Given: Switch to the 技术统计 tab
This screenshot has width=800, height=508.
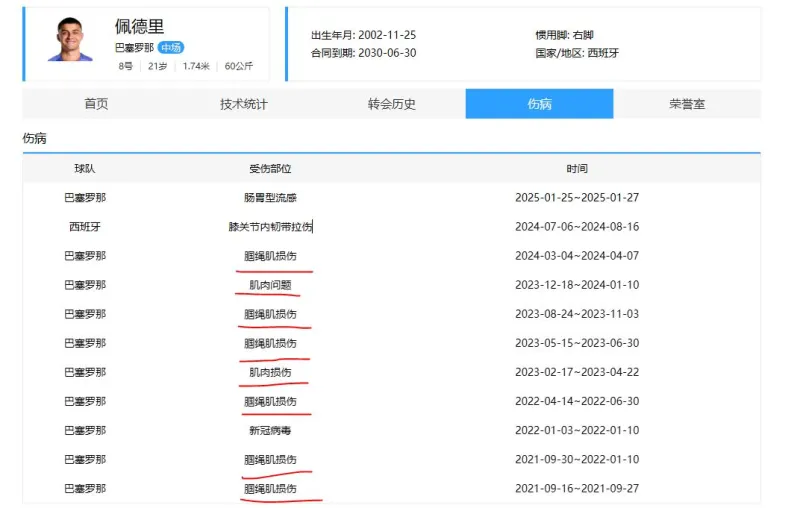Looking at the screenshot, I should (x=244, y=104).
